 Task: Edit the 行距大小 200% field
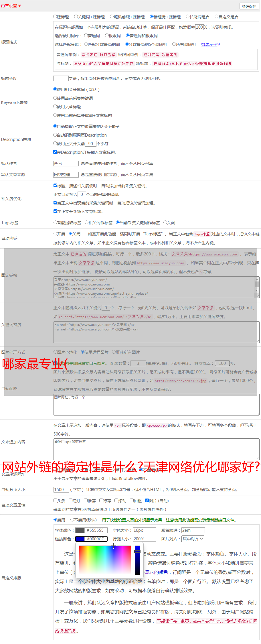[145, 539]
